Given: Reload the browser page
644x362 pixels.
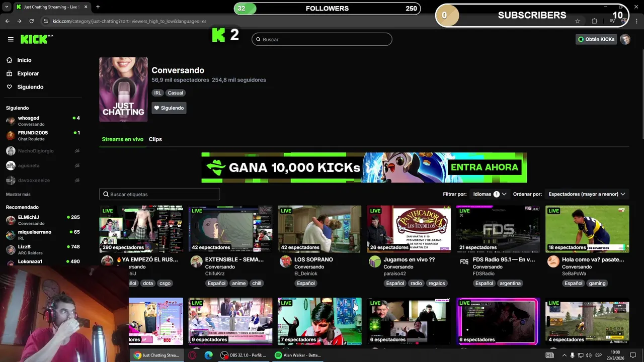Looking at the screenshot, I should [31, 21].
